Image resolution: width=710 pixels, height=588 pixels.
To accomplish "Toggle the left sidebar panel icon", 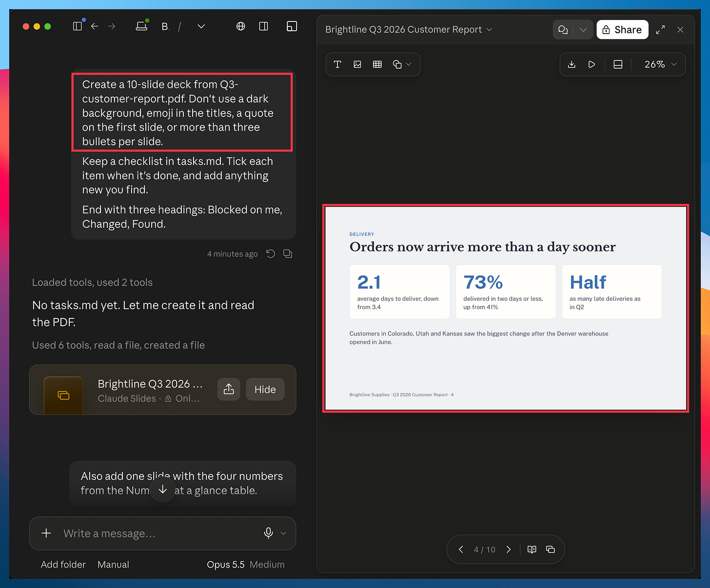I will [78, 26].
